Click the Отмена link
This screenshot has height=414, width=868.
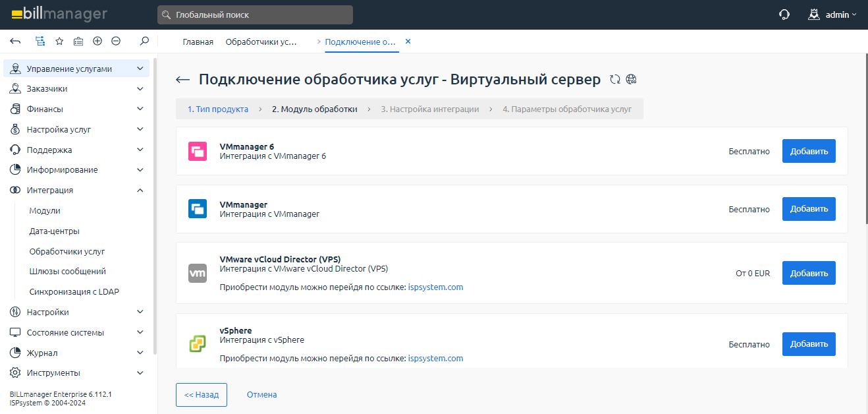(x=261, y=395)
